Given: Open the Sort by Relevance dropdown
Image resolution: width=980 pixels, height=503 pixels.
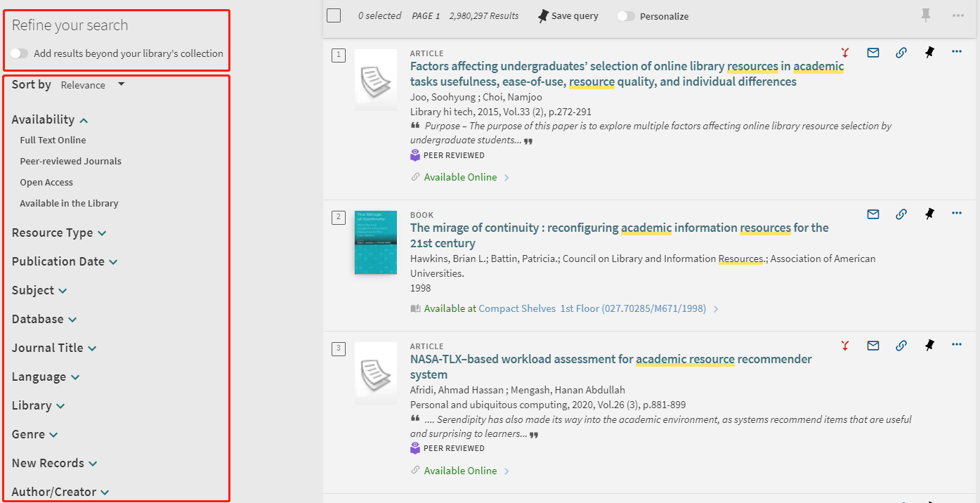Looking at the screenshot, I should click(92, 85).
